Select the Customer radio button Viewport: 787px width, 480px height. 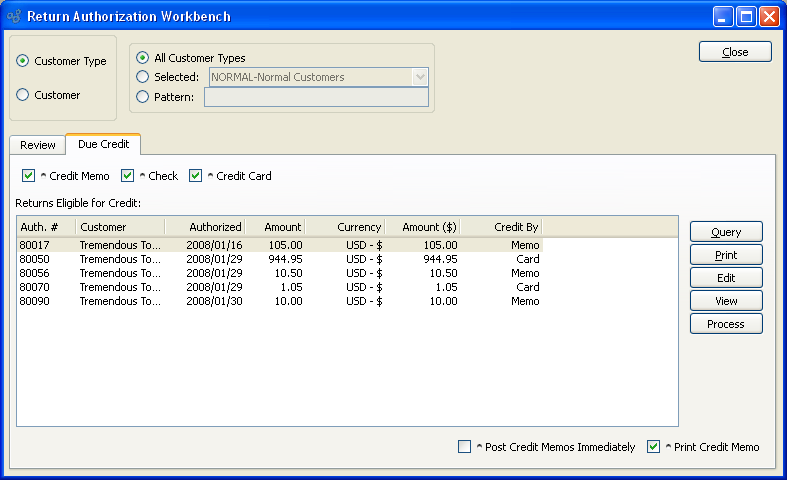23,95
